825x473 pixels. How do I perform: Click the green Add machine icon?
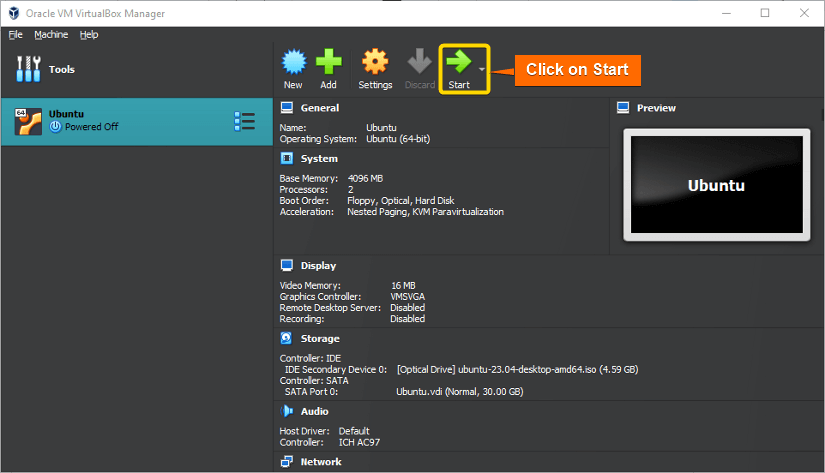(x=329, y=62)
